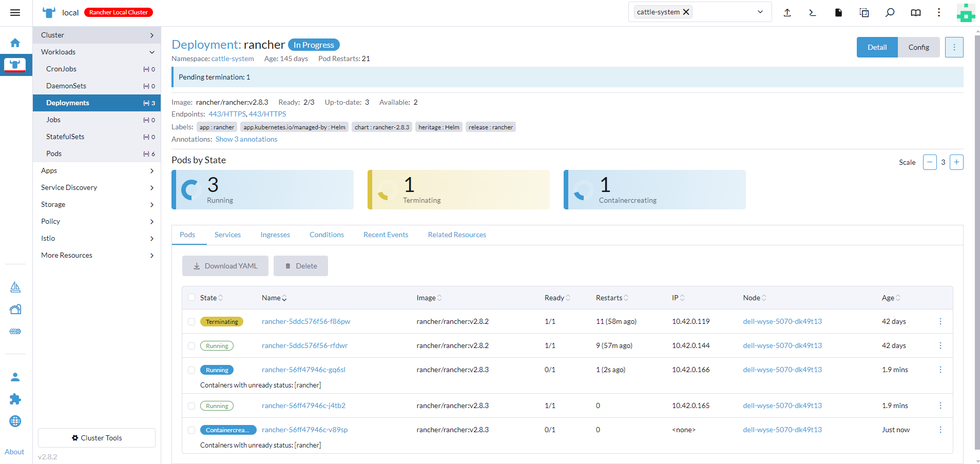980x464 pixels.
Task: Click the Download KubeConfig file icon
Action: pos(838,13)
